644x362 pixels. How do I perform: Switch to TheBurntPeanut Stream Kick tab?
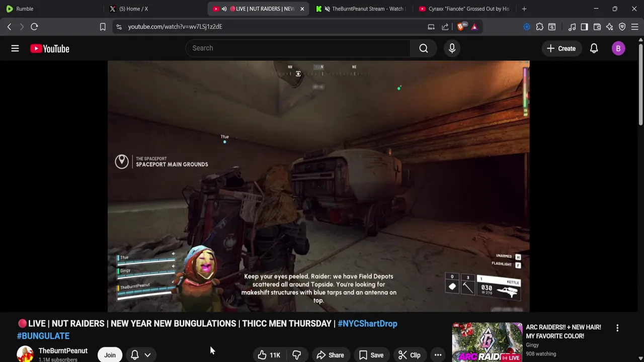[x=361, y=9]
